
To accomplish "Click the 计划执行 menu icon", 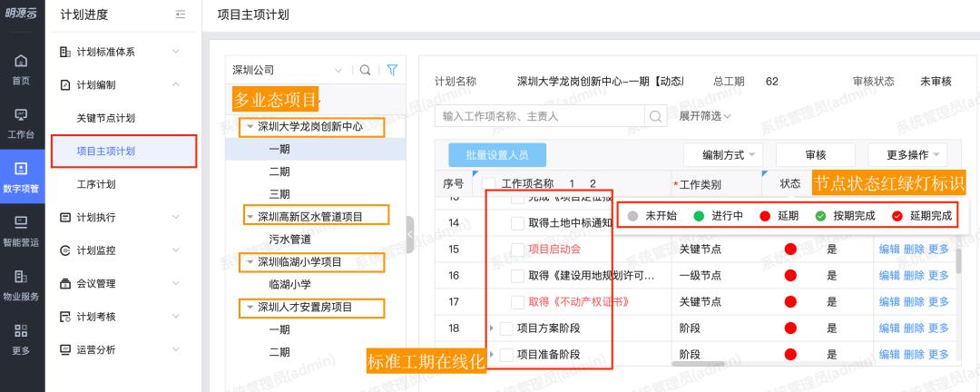I will [65, 218].
